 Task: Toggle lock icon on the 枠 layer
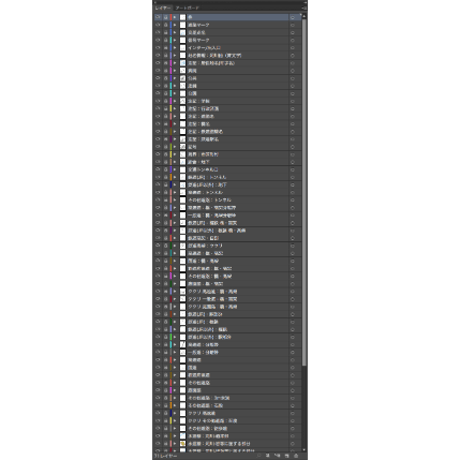coord(165,17)
